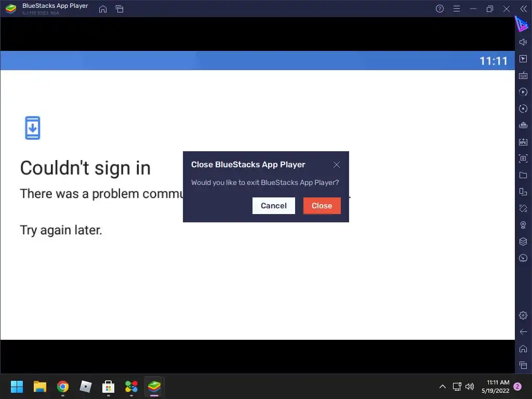This screenshot has width=532, height=399.
Task: Open Roblox from the taskbar
Action: 86,387
